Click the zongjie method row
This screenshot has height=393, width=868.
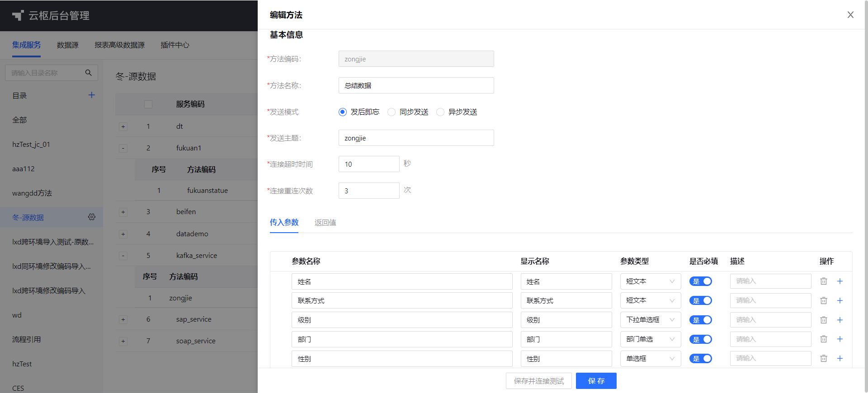(197, 298)
